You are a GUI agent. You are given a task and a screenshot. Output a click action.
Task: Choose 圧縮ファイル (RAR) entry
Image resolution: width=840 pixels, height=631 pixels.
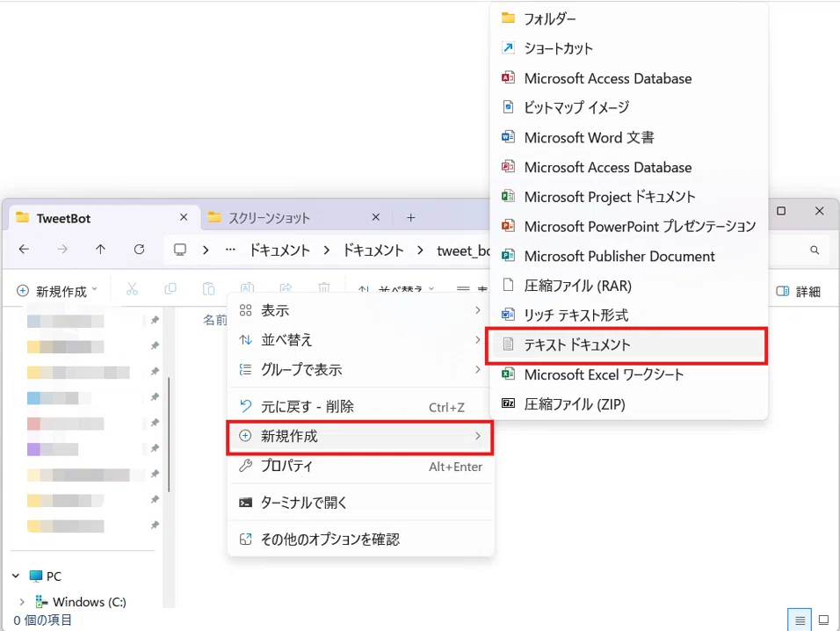click(629, 286)
